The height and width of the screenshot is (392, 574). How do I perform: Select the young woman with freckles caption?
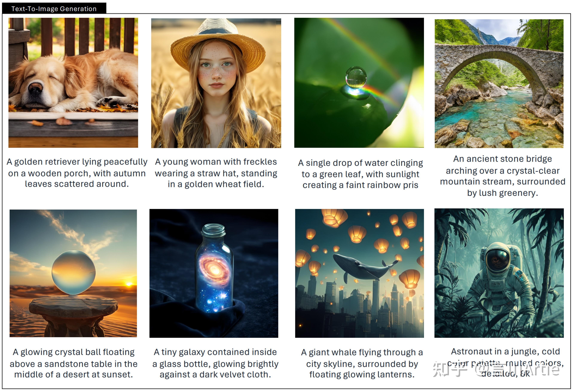coord(216,173)
